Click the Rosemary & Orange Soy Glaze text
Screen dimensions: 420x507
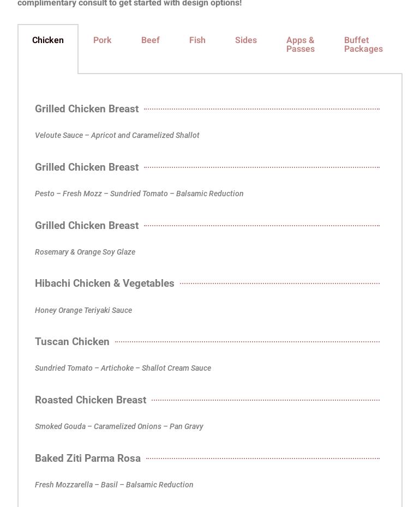pyautogui.click(x=85, y=252)
